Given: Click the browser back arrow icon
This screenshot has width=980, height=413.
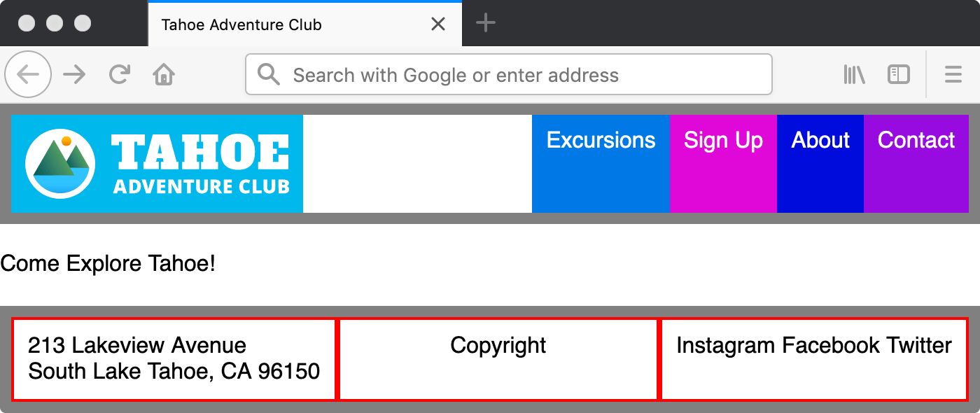Looking at the screenshot, I should tap(28, 74).
